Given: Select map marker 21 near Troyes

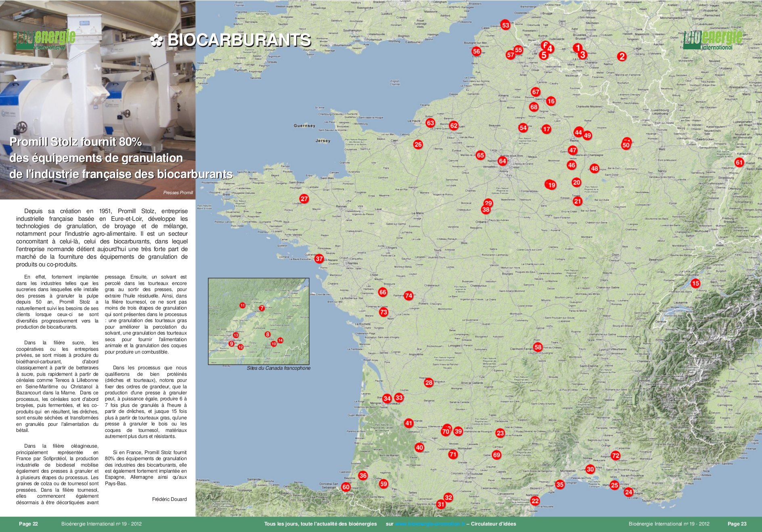Looking at the screenshot, I should click(x=578, y=201).
